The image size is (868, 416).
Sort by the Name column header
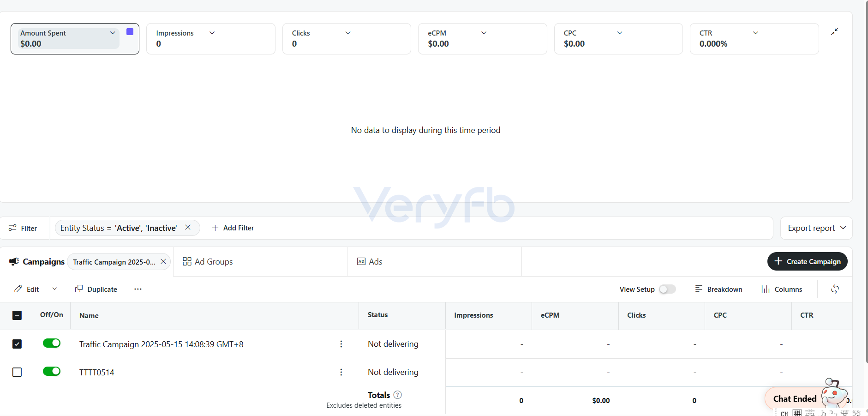tap(89, 316)
